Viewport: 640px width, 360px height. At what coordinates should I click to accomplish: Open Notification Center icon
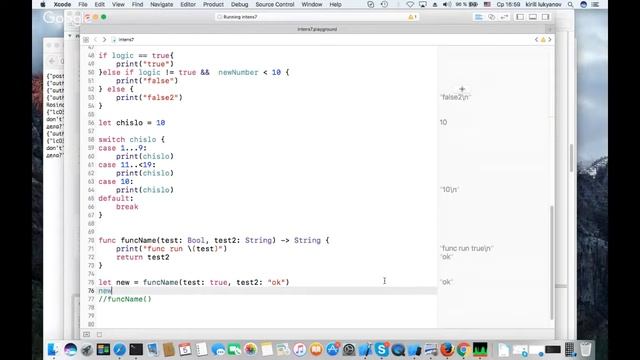coord(596,4)
